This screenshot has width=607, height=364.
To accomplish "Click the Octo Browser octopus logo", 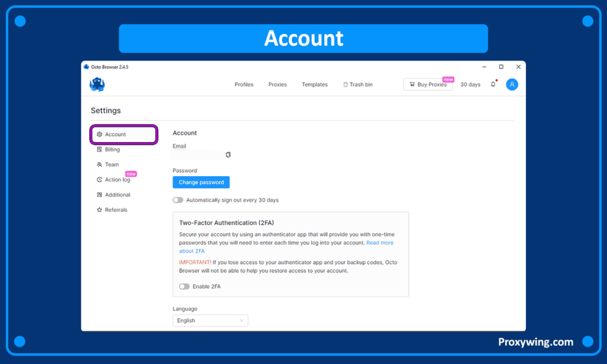I will coord(97,85).
